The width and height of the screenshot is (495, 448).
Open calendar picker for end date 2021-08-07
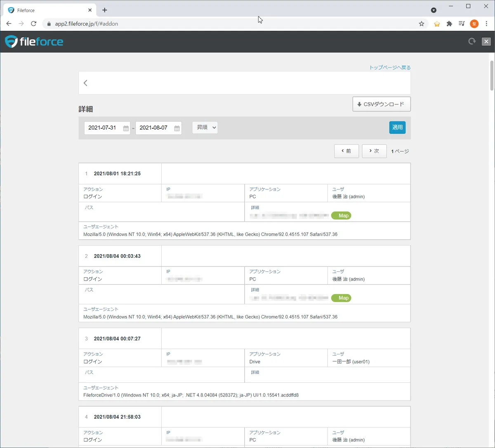point(177,128)
